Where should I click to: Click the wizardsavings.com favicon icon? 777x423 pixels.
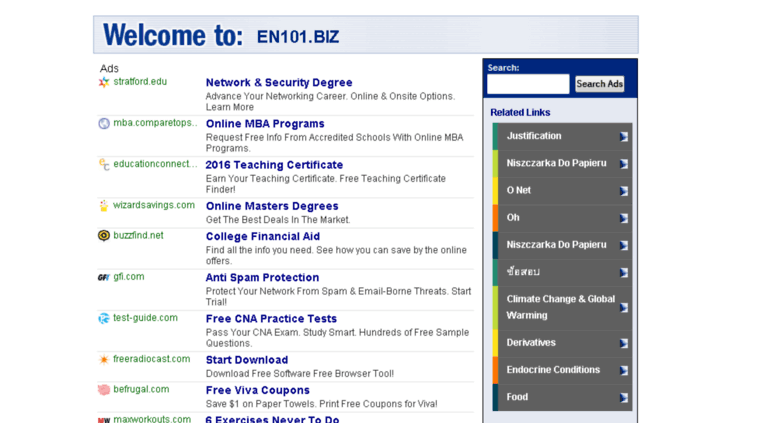point(104,206)
